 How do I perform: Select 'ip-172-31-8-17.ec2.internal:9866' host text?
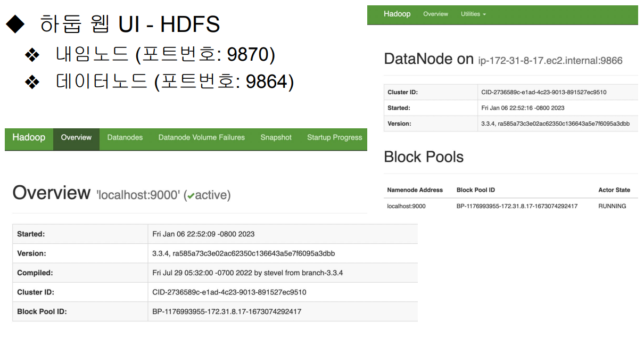click(550, 61)
